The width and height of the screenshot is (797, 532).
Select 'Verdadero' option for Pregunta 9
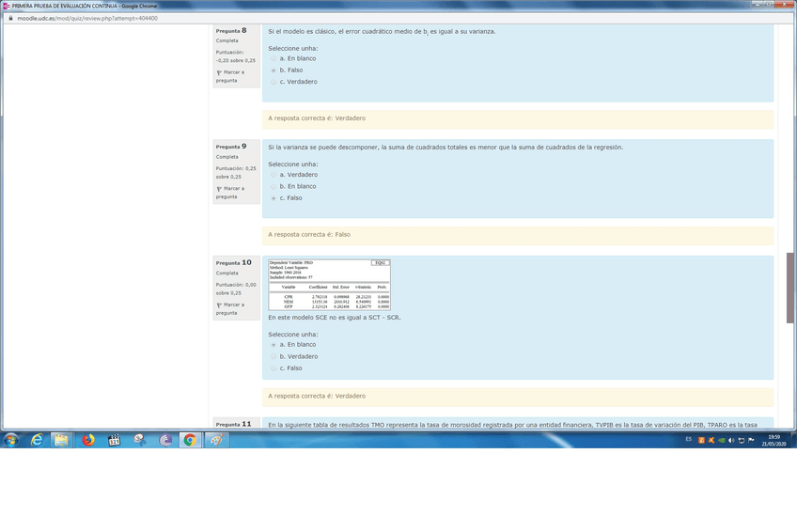(273, 176)
